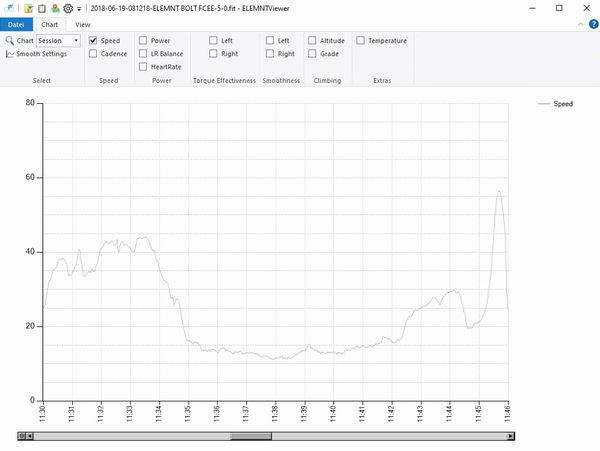Open the map icon in quick access toolbar
This screenshot has width=600, height=451.
pos(55,8)
